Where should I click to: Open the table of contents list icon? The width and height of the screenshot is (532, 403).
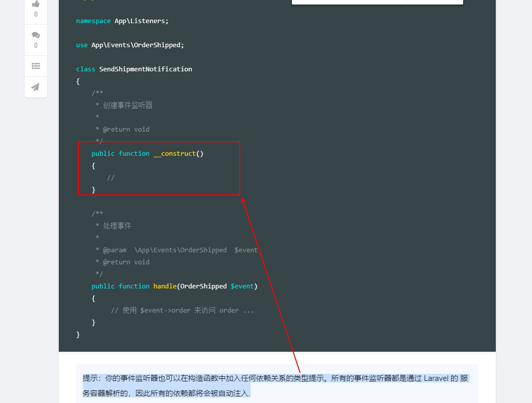pyautogui.click(x=36, y=66)
